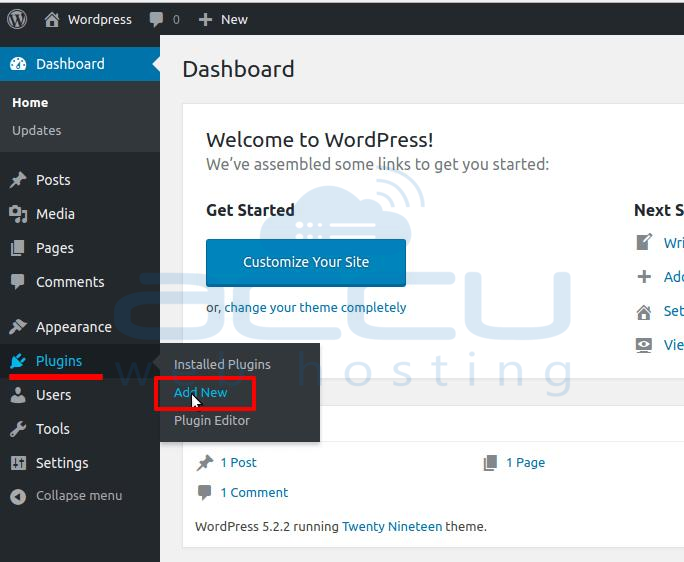Click the Dashboard page heading
Viewport: 684px width, 562px height.
point(238,69)
